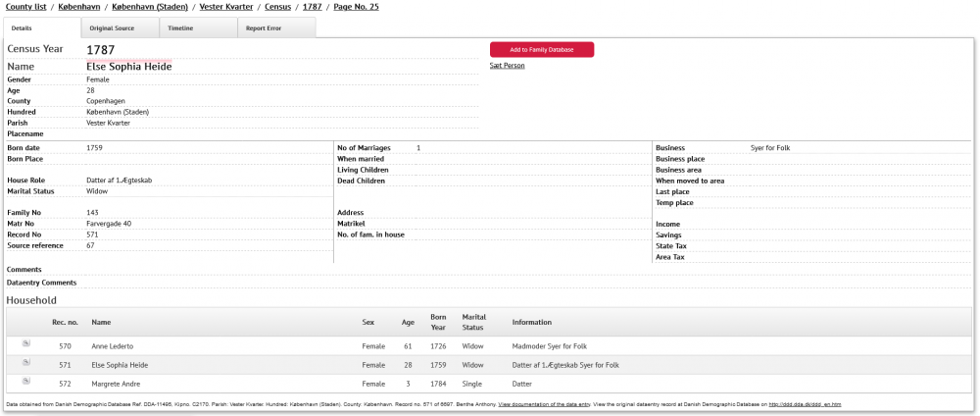980x416 pixels.
Task: Click Else Sophia Heide name in household table
Action: [120, 365]
